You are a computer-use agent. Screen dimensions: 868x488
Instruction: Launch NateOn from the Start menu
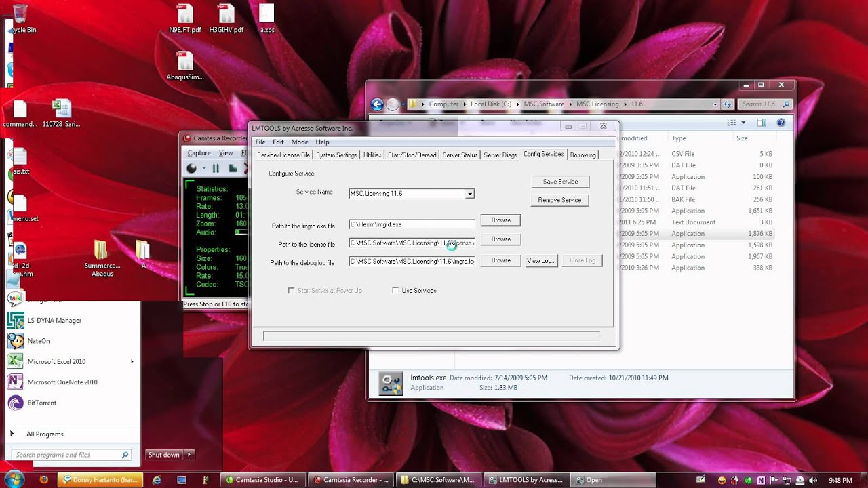[73, 341]
